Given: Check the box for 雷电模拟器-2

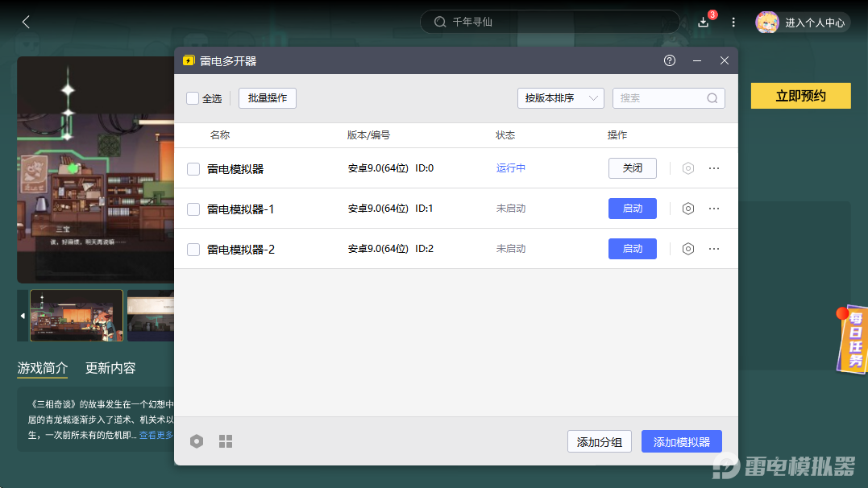Looking at the screenshot, I should tap(193, 250).
